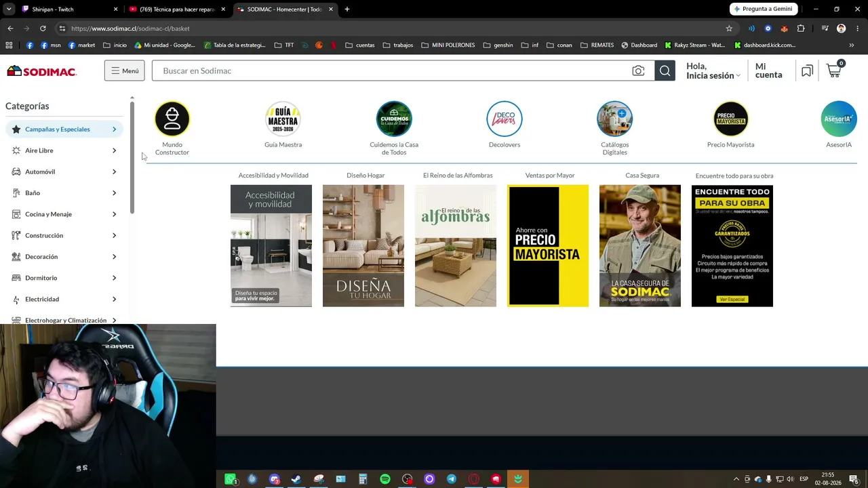This screenshot has width=868, height=488.
Task: Expand Dormitorio category
Action: click(x=64, y=278)
